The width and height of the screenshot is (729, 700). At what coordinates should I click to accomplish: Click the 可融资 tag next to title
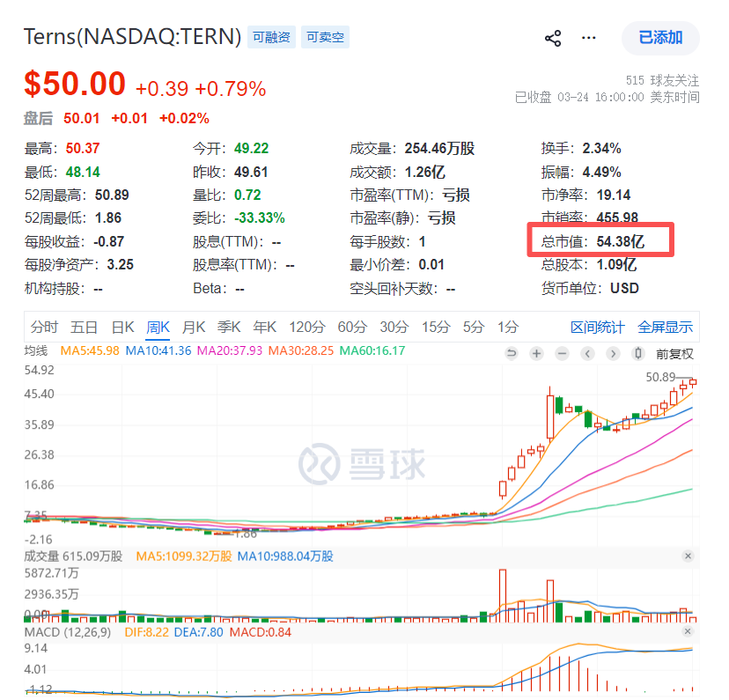271,37
